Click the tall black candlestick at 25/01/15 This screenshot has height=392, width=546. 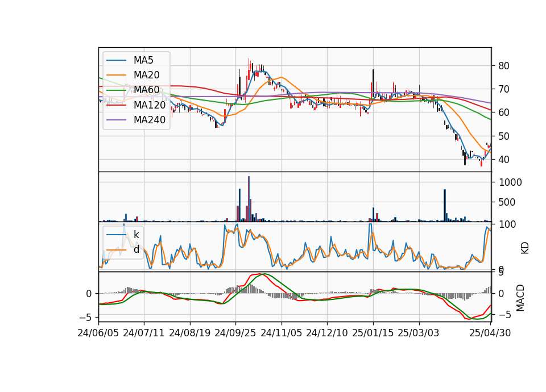coord(373,82)
